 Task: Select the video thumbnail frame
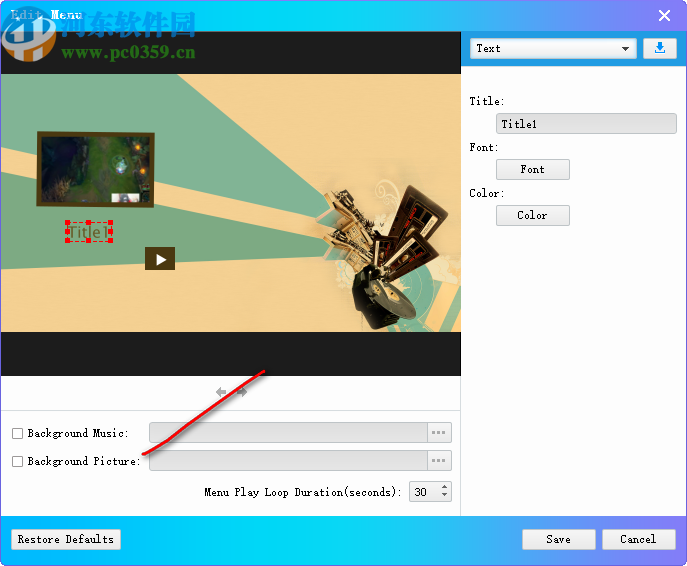(x=96, y=169)
